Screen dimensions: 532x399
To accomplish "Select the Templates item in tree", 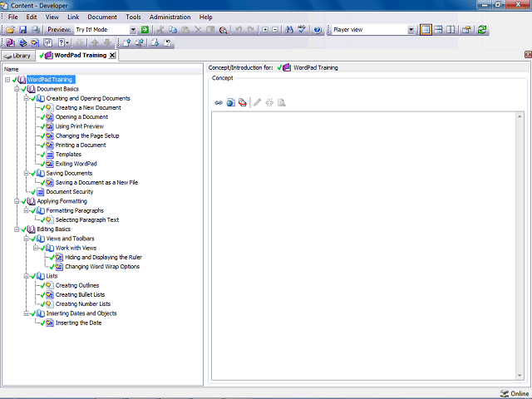I will (x=68, y=155).
